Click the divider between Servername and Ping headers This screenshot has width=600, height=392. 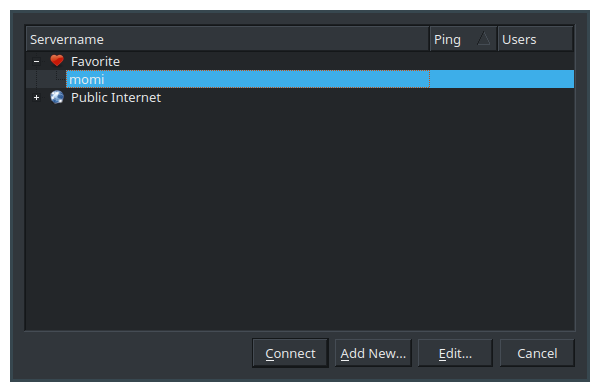pyautogui.click(x=429, y=39)
